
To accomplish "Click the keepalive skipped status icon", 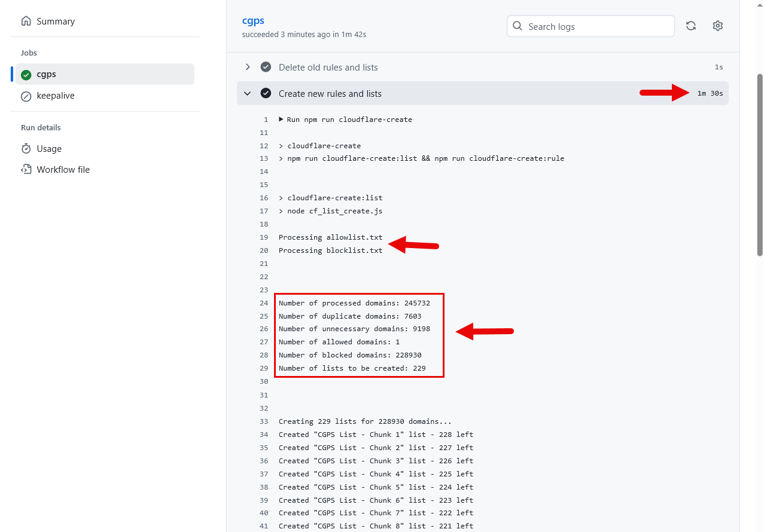I will [26, 96].
